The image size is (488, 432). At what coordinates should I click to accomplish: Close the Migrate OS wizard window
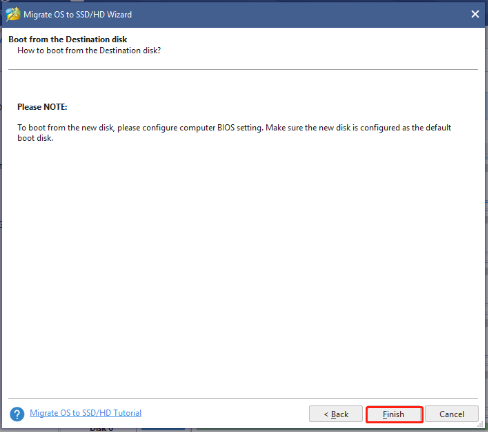click(x=475, y=14)
